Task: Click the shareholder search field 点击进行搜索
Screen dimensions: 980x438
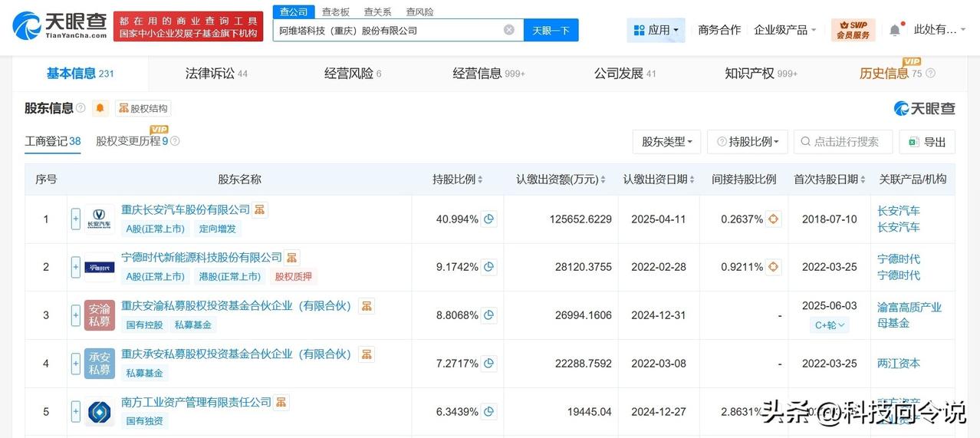Action: (x=843, y=142)
